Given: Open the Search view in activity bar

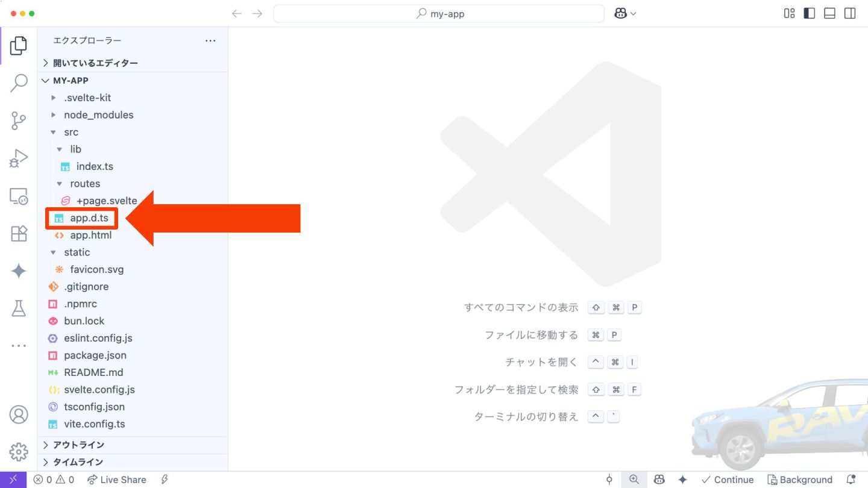Looking at the screenshot, I should 19,83.
